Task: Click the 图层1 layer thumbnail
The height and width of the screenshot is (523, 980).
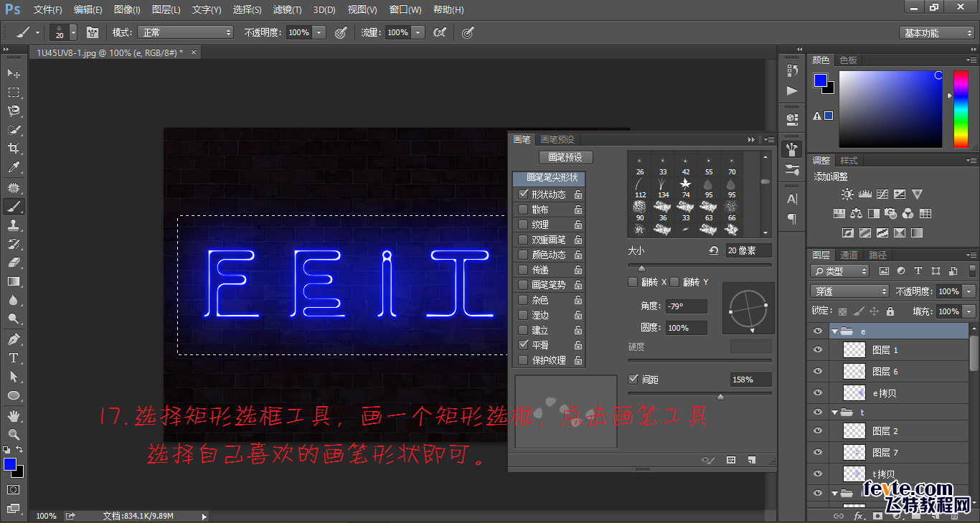Action: [x=854, y=349]
